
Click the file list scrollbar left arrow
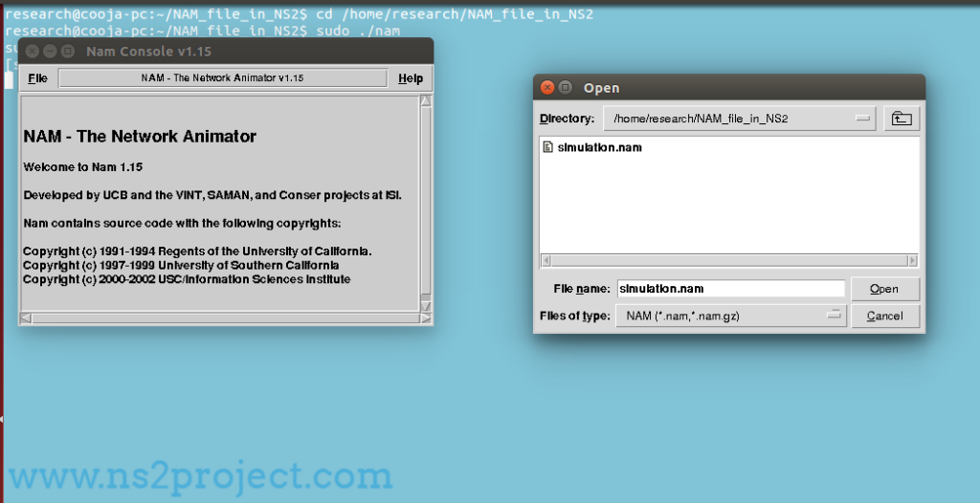(546, 260)
